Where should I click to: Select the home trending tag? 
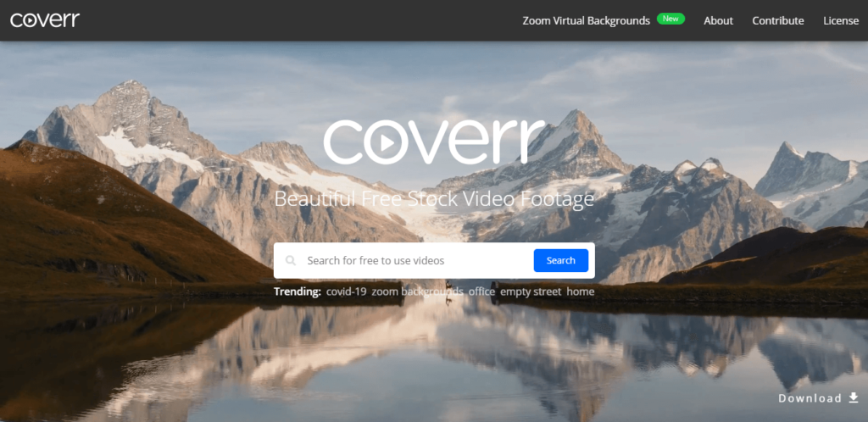pyautogui.click(x=580, y=292)
